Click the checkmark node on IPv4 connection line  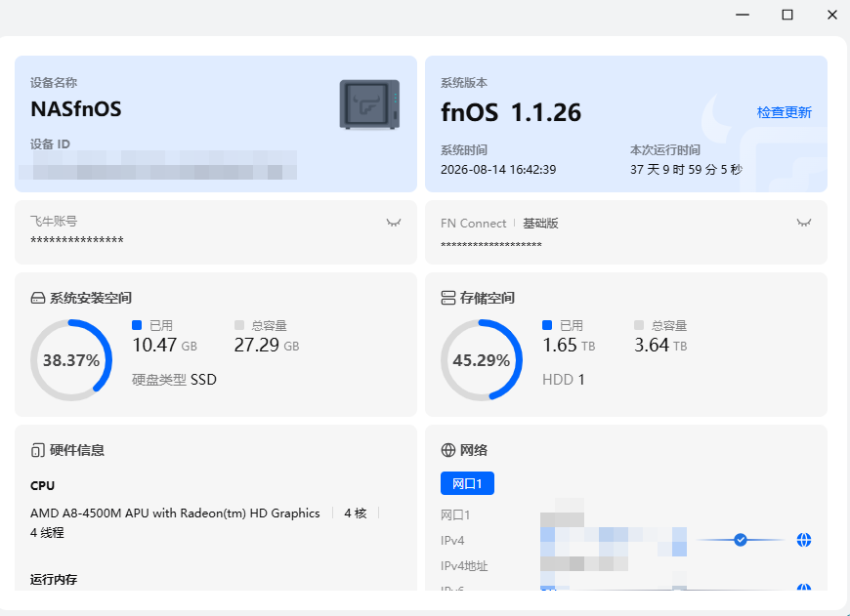point(741,540)
